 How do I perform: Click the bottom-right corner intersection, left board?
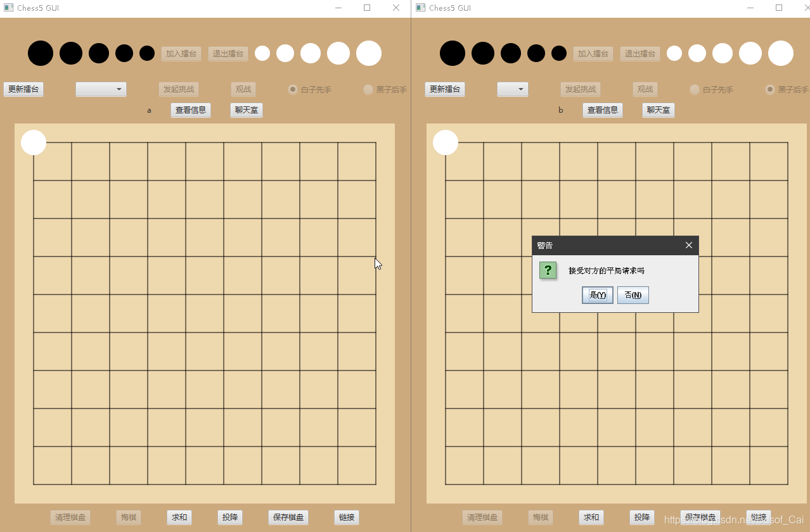click(376, 484)
